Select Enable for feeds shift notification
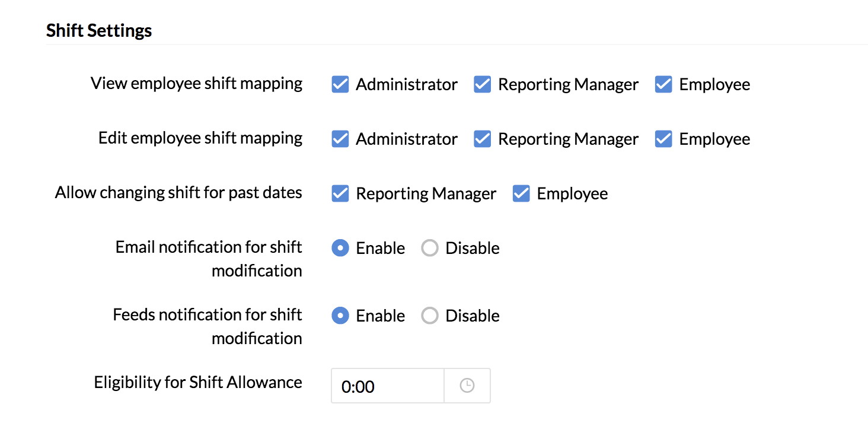 pyautogui.click(x=340, y=316)
